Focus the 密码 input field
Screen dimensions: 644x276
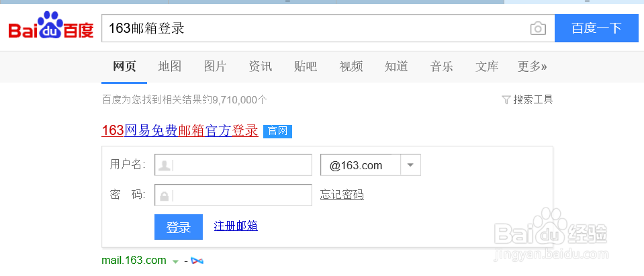click(233, 195)
